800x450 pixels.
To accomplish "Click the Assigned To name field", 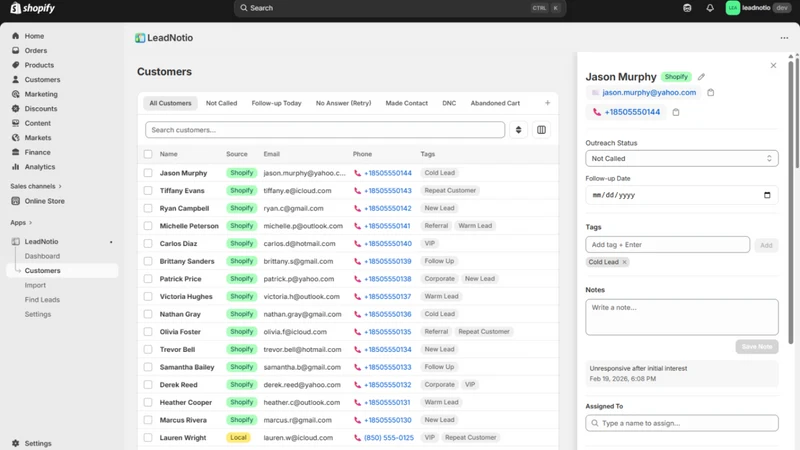I will (x=682, y=423).
